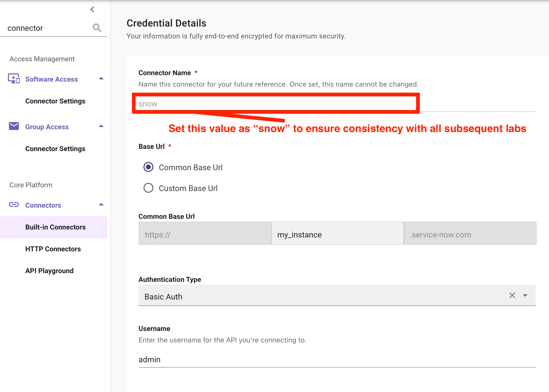Clear the Basic Auth selection
Screen dimensions: 549x392
click(512, 295)
